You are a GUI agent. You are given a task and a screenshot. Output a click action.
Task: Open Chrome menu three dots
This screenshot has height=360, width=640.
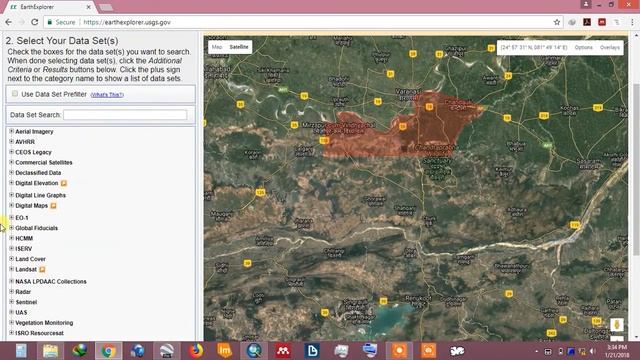pyautogui.click(x=632, y=22)
